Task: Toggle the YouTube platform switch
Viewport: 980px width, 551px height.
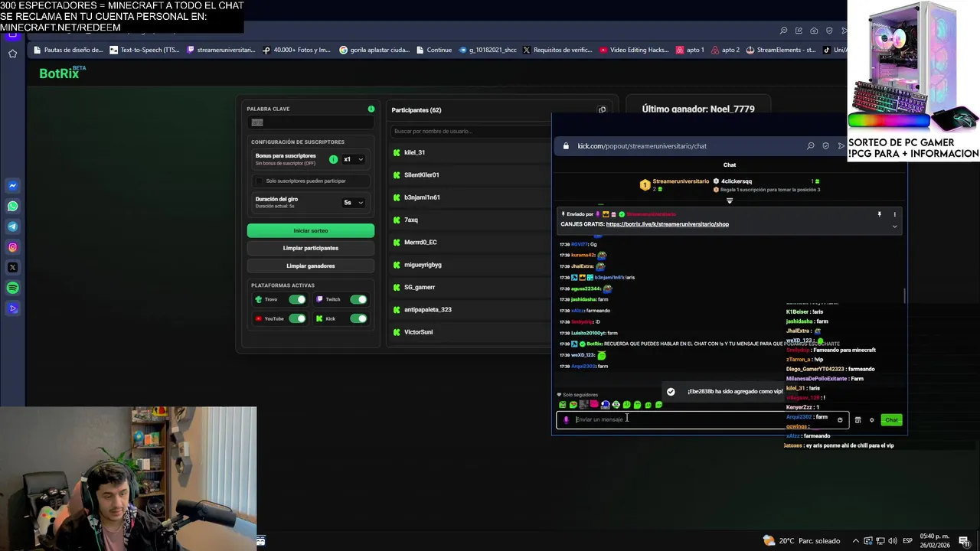Action: click(x=297, y=318)
